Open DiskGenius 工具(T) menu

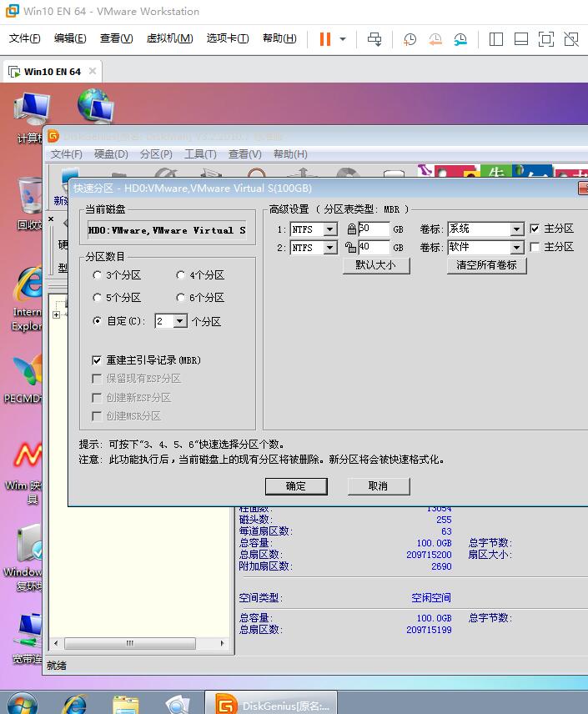(200, 154)
